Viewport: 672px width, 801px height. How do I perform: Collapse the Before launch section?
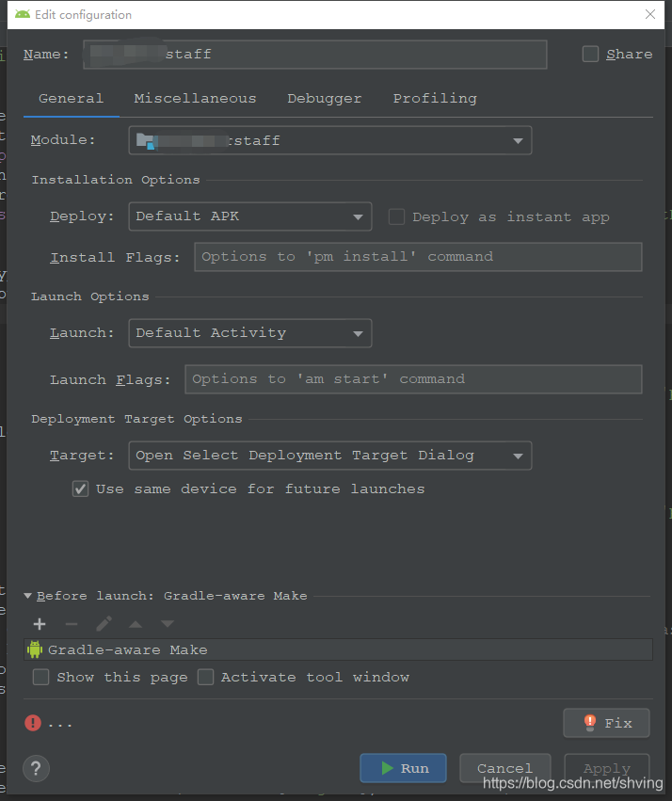[27, 595]
